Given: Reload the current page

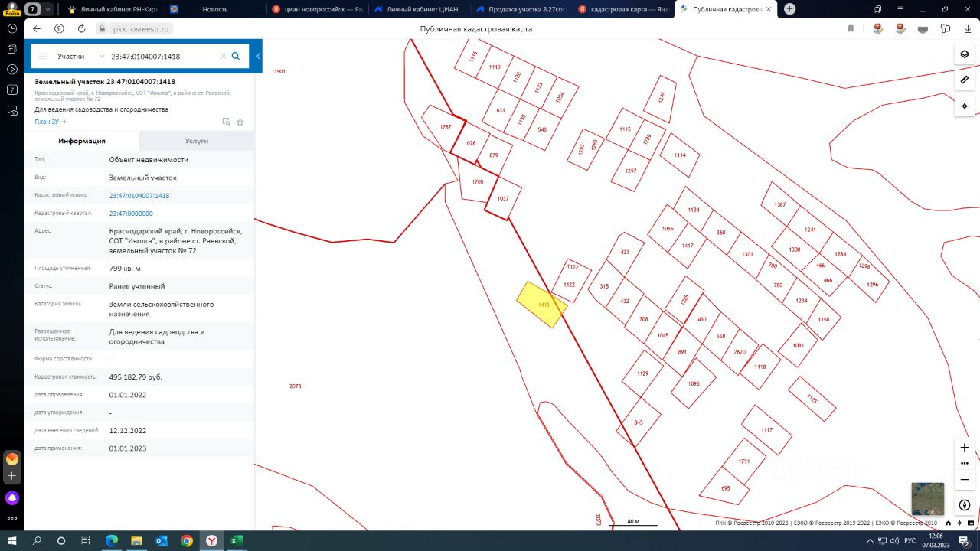Looking at the screenshot, I should pos(81,28).
